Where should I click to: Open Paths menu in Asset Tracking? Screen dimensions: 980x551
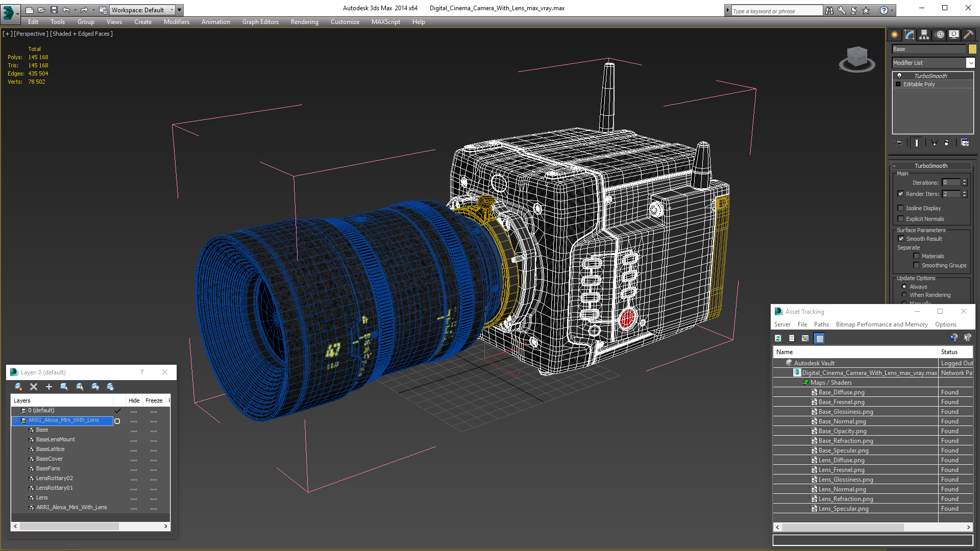click(x=821, y=324)
